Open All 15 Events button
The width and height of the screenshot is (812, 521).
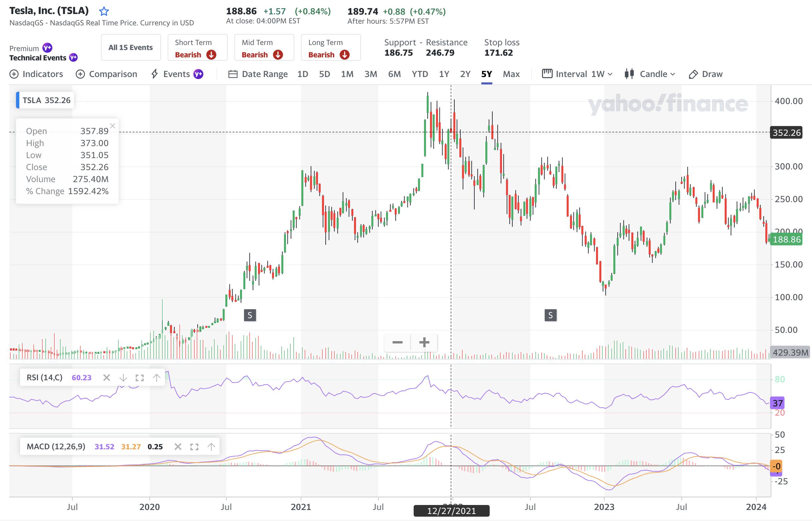(131, 47)
